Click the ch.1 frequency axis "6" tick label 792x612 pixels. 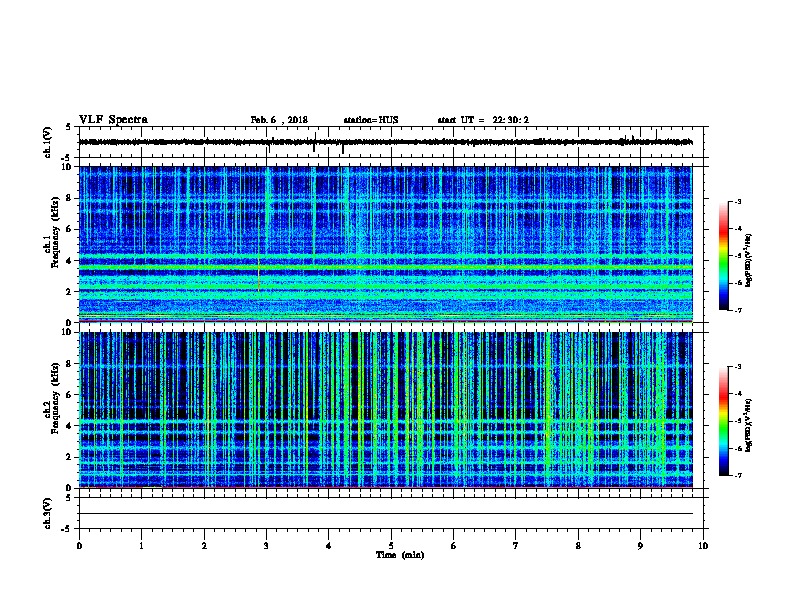[69, 229]
